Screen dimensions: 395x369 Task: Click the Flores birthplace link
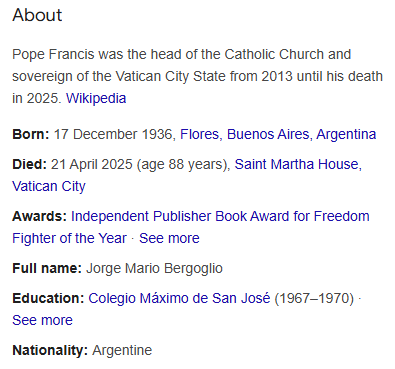pos(199,134)
